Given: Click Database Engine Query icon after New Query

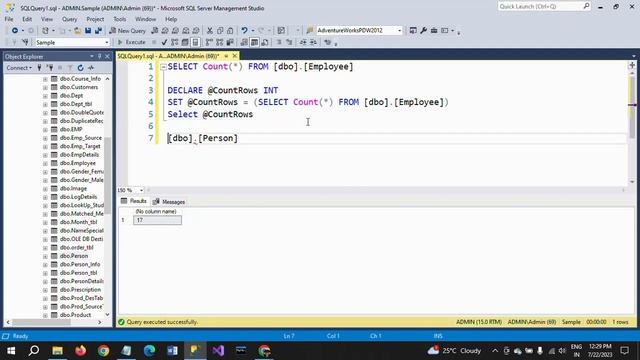Looking at the screenshot, I should 154,31.
